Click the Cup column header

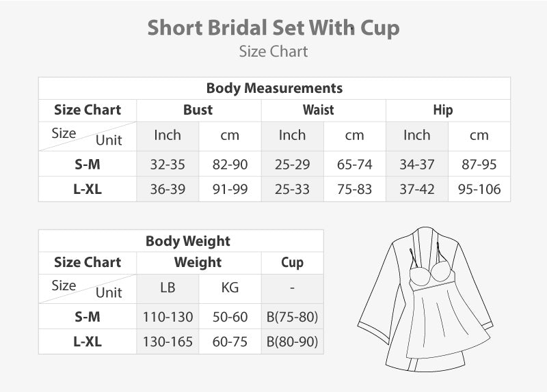click(292, 262)
